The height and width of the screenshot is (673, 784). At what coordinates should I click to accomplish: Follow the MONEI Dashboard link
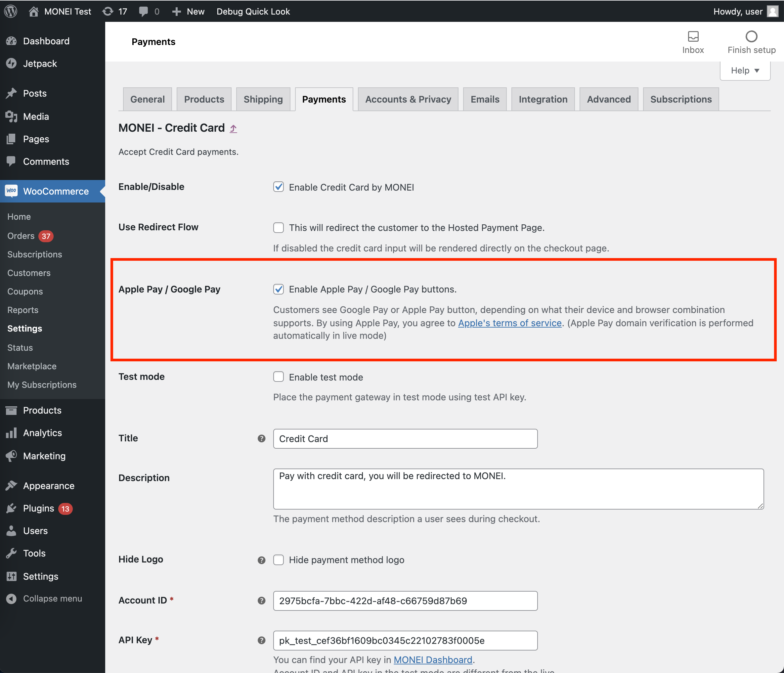coord(433,660)
